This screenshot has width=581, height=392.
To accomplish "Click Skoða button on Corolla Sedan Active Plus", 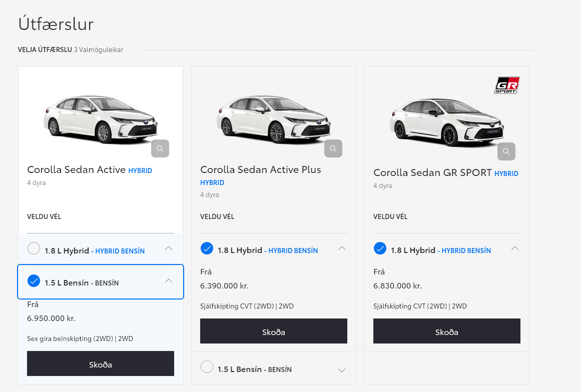I will pyautogui.click(x=273, y=331).
